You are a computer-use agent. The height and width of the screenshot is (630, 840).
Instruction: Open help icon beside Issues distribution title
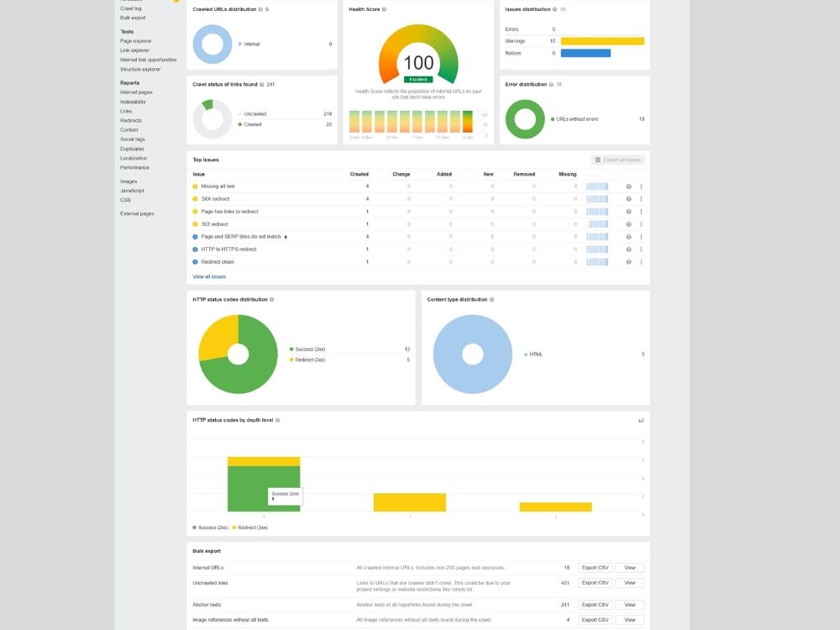point(554,9)
